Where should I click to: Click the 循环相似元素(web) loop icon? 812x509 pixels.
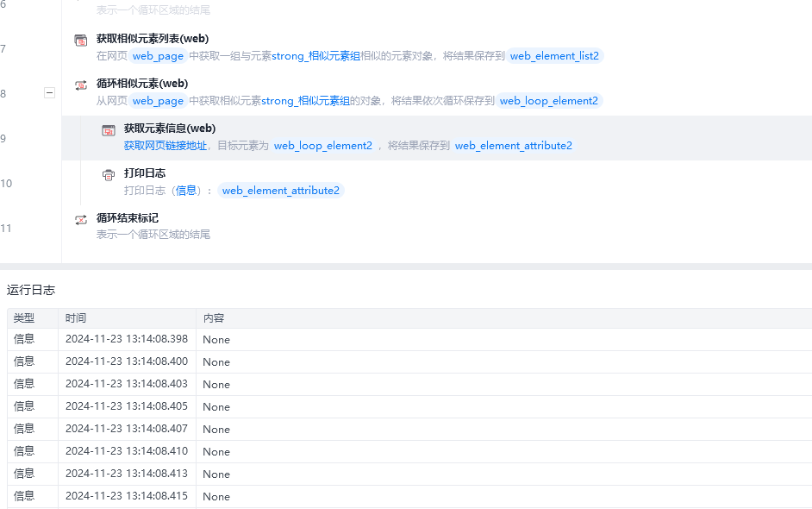click(x=81, y=85)
